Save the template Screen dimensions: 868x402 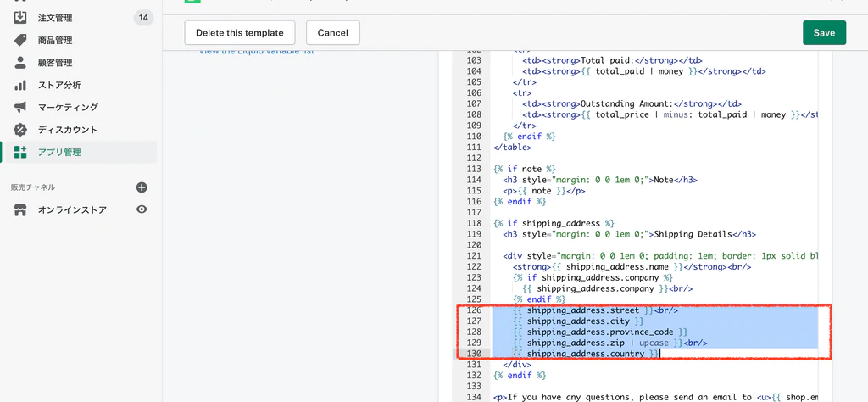click(824, 33)
